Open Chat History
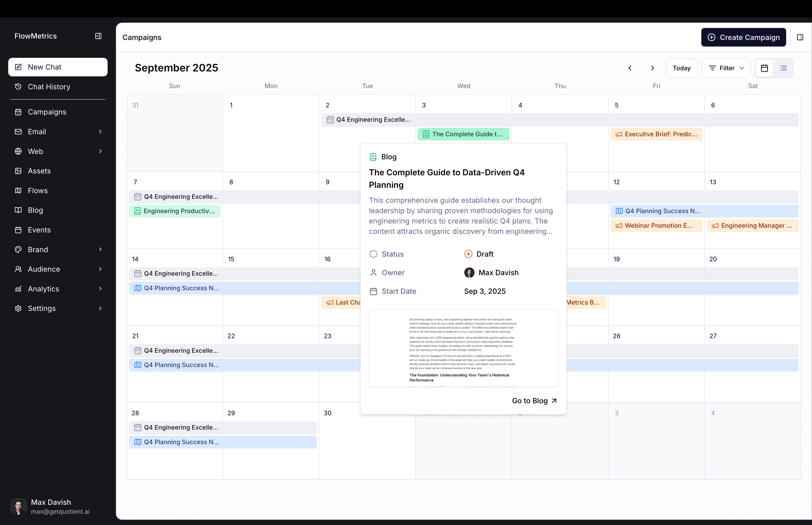Viewport: 812px width, 525px height. click(x=48, y=86)
